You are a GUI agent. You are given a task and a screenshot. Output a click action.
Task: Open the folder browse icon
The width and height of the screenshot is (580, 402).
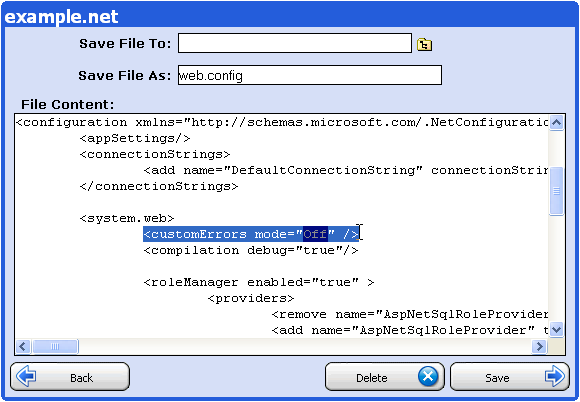click(424, 44)
